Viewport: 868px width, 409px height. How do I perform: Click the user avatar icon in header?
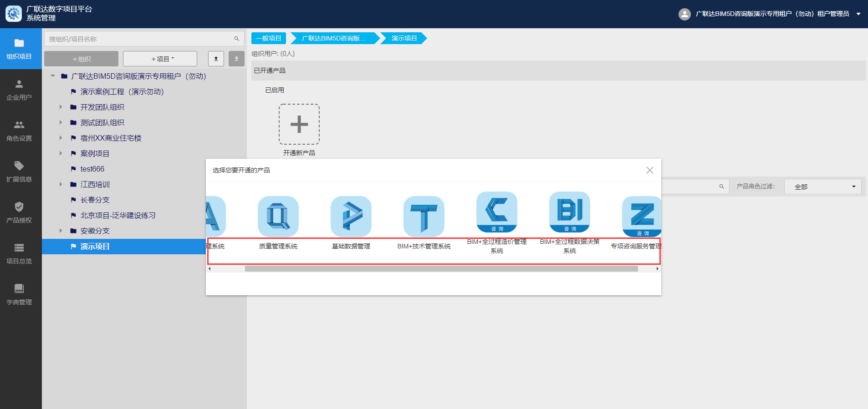(684, 14)
